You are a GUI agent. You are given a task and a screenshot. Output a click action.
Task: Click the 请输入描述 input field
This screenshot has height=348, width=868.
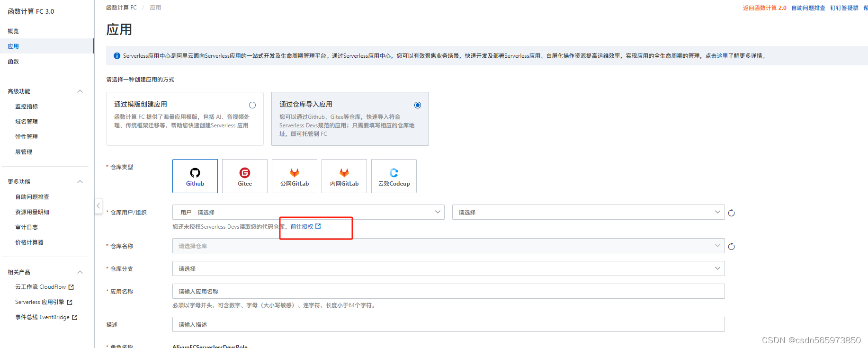click(x=448, y=324)
